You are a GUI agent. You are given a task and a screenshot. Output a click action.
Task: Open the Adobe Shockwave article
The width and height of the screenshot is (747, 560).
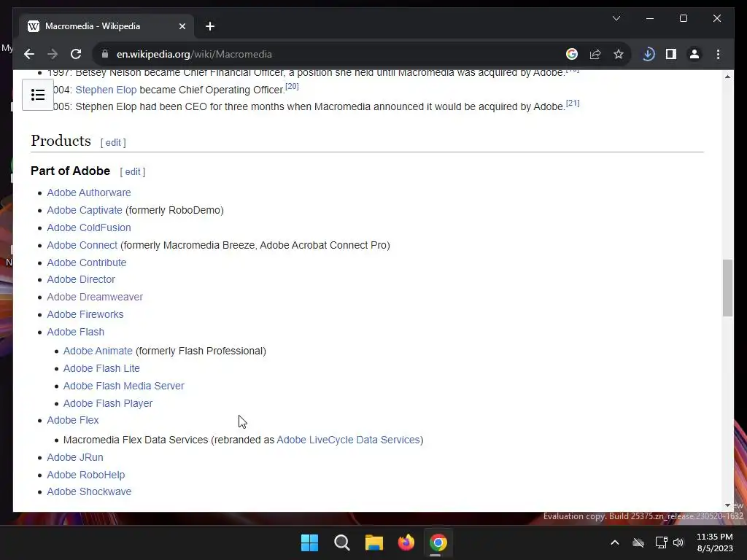coord(89,492)
